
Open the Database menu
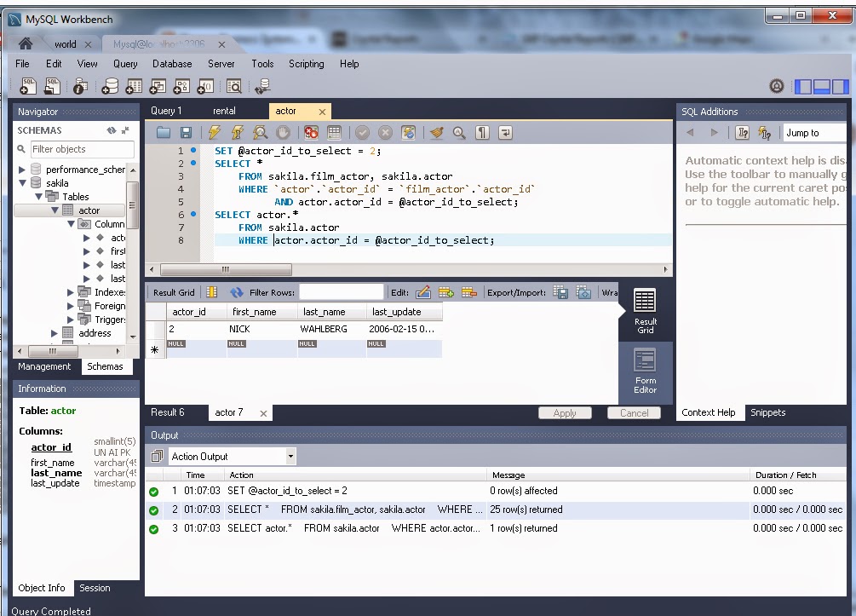[172, 64]
